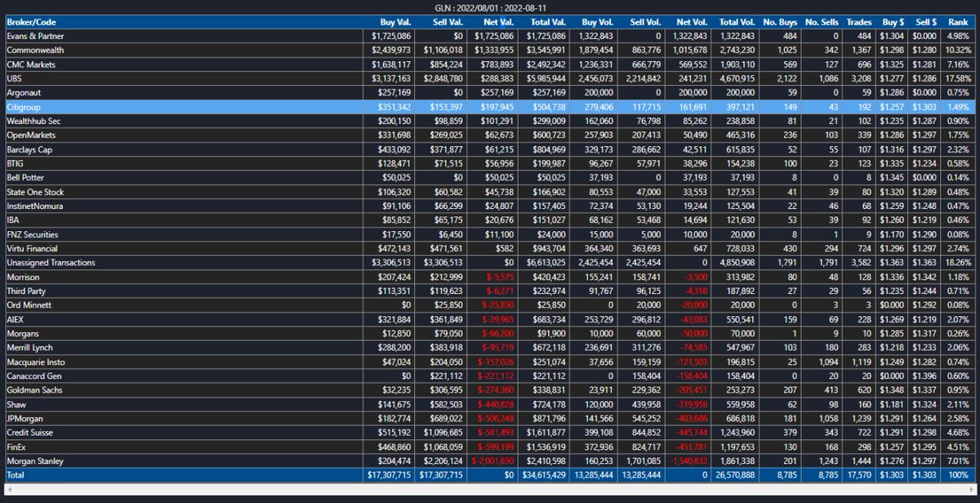Select the Wealthhub Sec row
This screenshot has width=980, height=503.
tap(488, 121)
